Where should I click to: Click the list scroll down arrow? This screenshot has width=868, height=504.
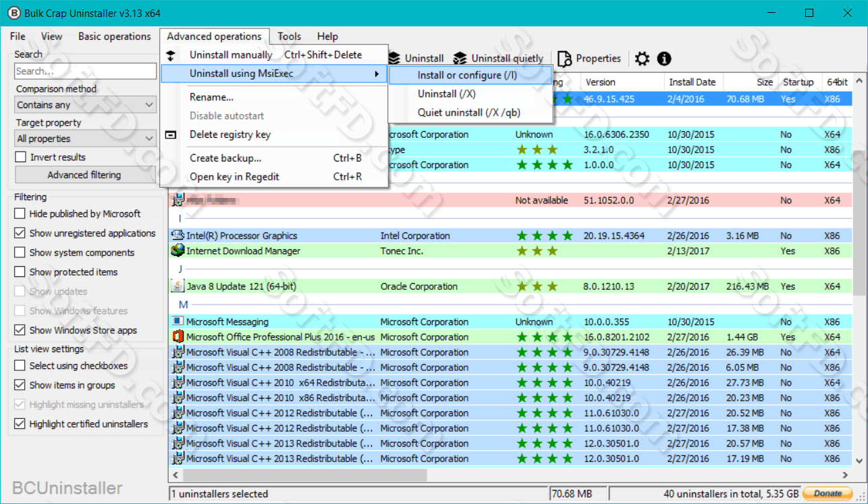click(859, 461)
